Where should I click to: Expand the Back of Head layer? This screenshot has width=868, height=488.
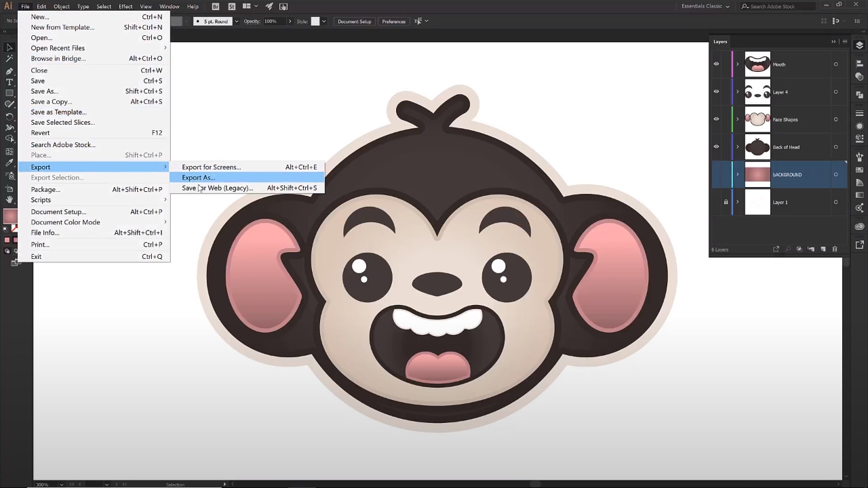click(738, 146)
